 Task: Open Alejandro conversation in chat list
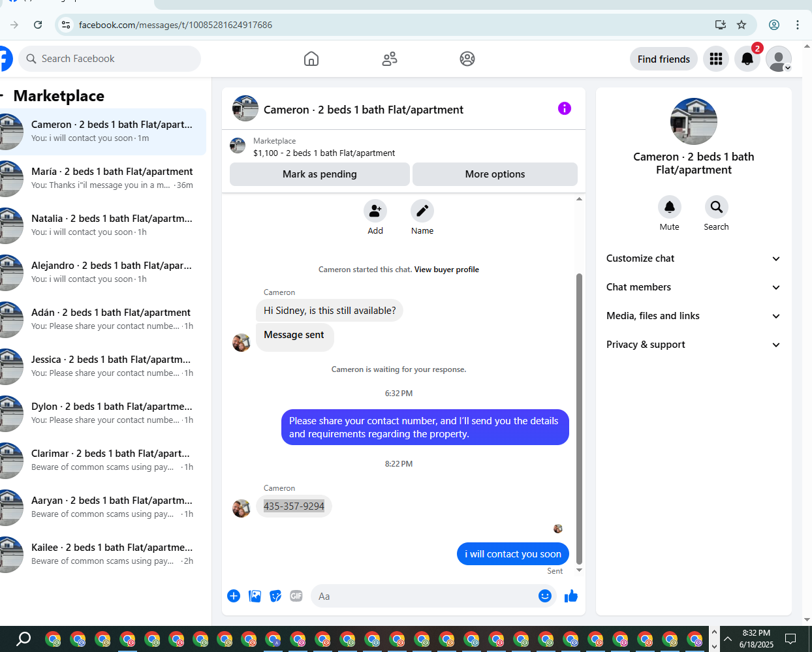coord(103,272)
